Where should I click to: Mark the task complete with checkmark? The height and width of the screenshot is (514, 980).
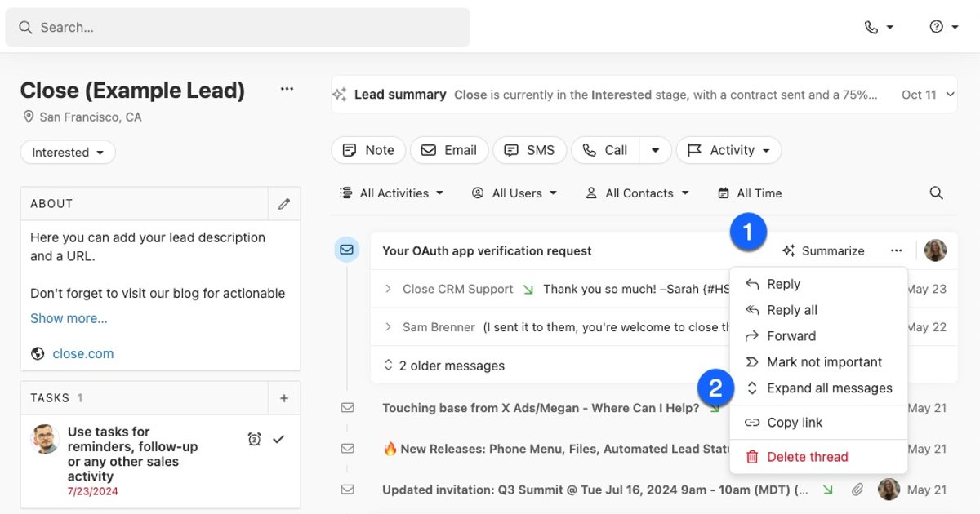point(278,439)
